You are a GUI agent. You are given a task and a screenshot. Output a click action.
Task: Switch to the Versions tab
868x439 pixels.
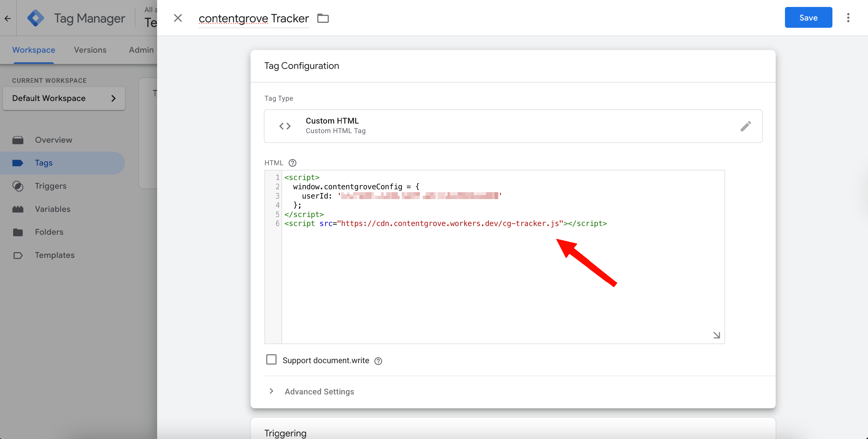point(90,50)
